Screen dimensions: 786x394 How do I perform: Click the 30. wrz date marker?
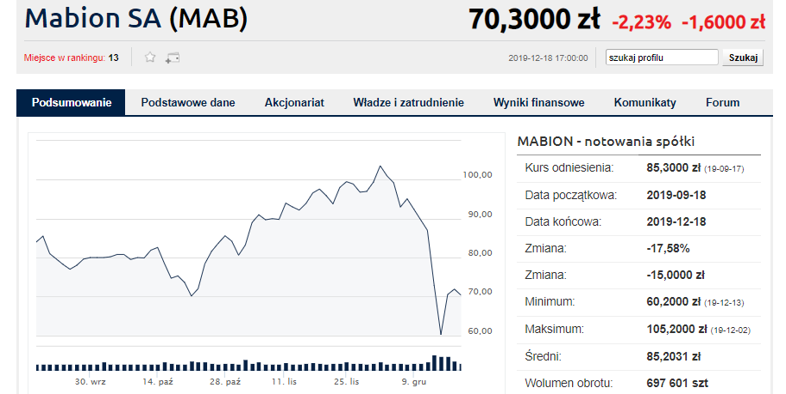[90, 381]
